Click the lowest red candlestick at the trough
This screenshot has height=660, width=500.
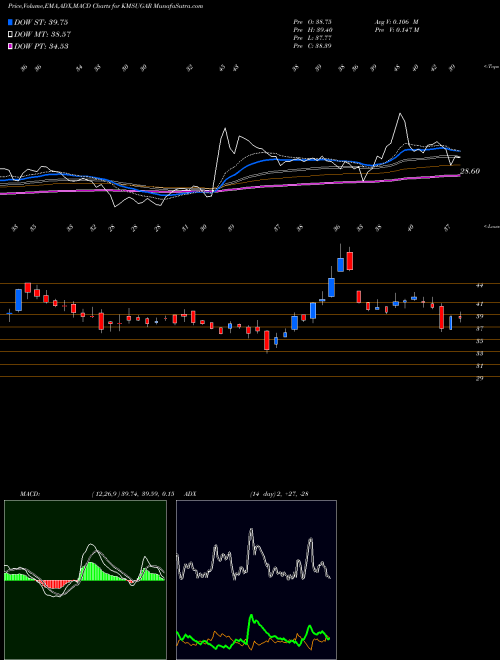266,341
